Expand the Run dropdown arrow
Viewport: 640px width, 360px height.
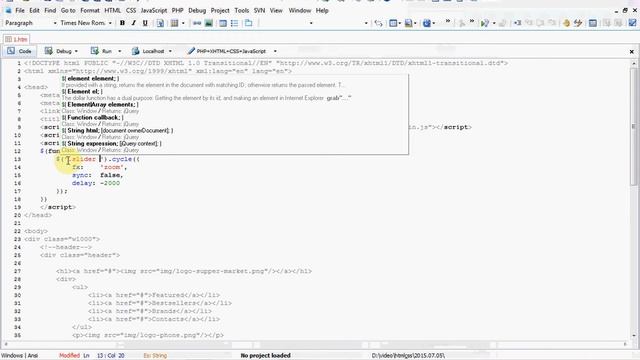120,51
